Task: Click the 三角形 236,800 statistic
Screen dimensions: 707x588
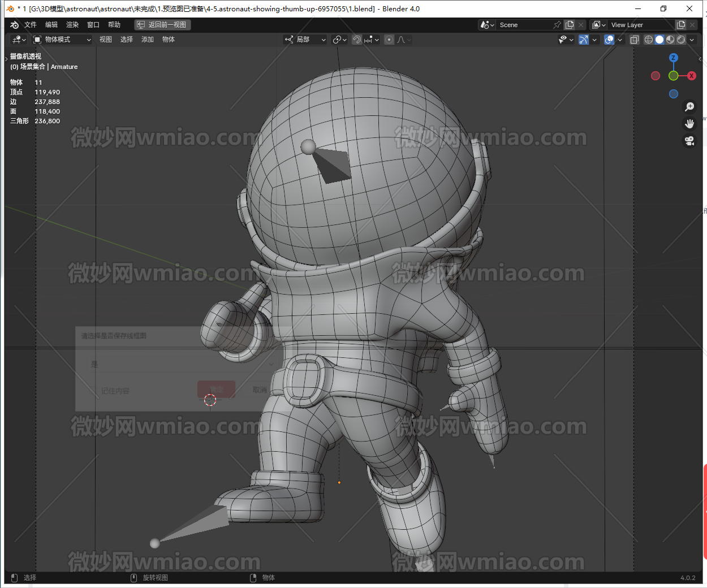Action: click(35, 121)
